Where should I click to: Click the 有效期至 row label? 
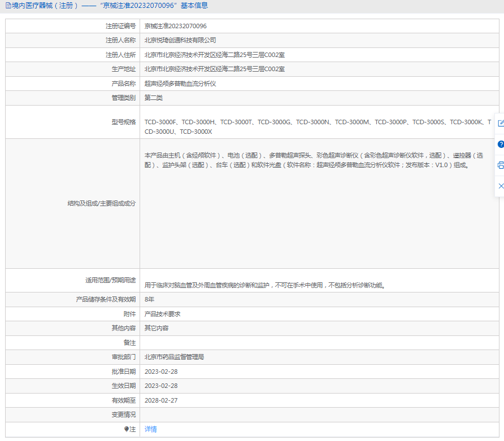tap(123, 400)
